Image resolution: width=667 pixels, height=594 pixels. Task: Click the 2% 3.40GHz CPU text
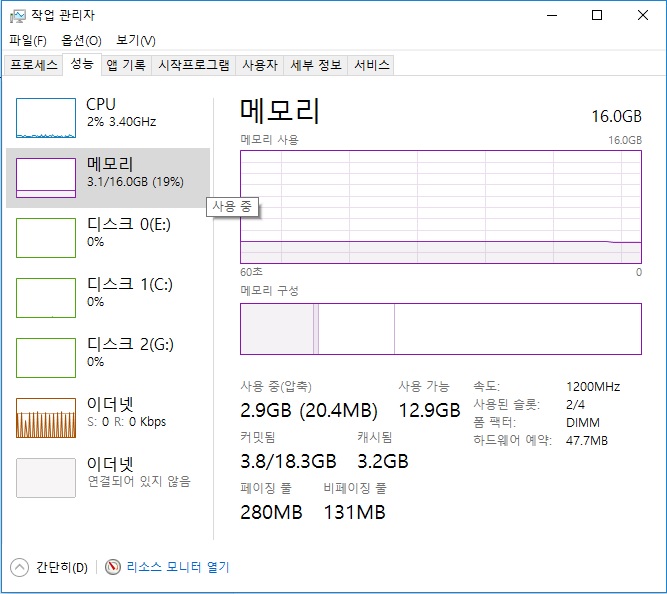tap(122, 122)
